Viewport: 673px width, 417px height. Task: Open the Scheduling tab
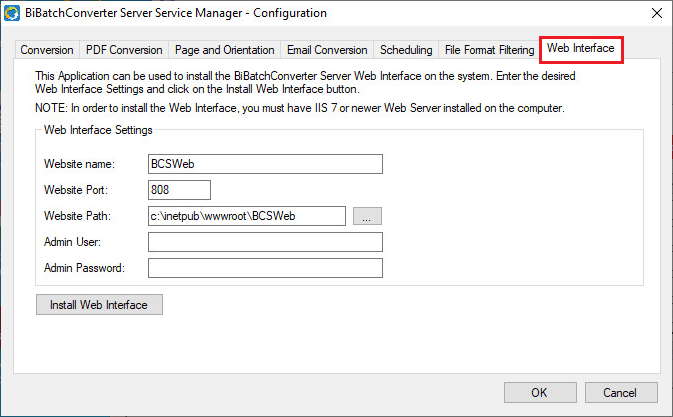pos(407,50)
